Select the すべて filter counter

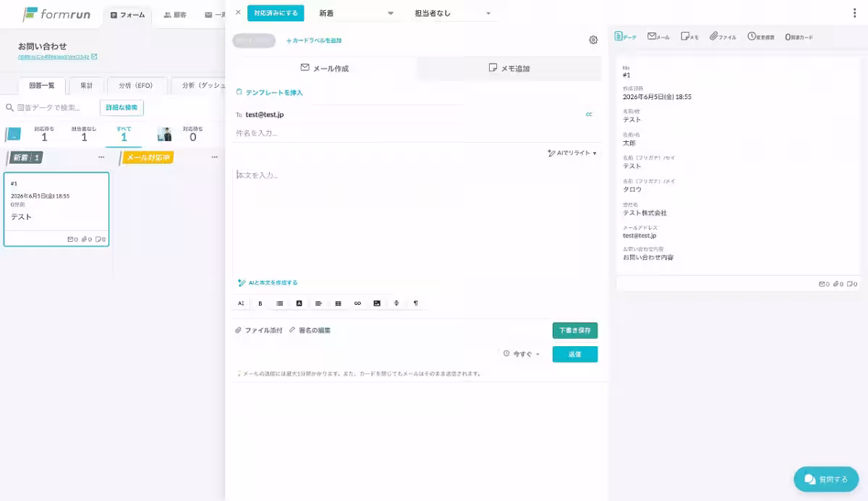point(124,134)
